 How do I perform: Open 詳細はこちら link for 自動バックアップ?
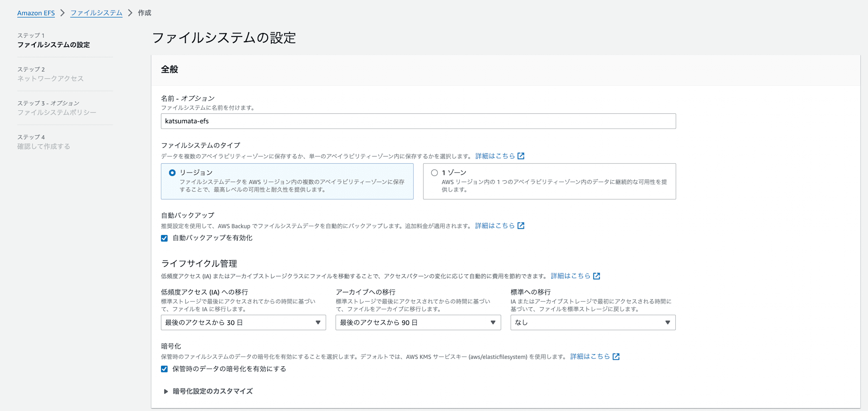[495, 226]
